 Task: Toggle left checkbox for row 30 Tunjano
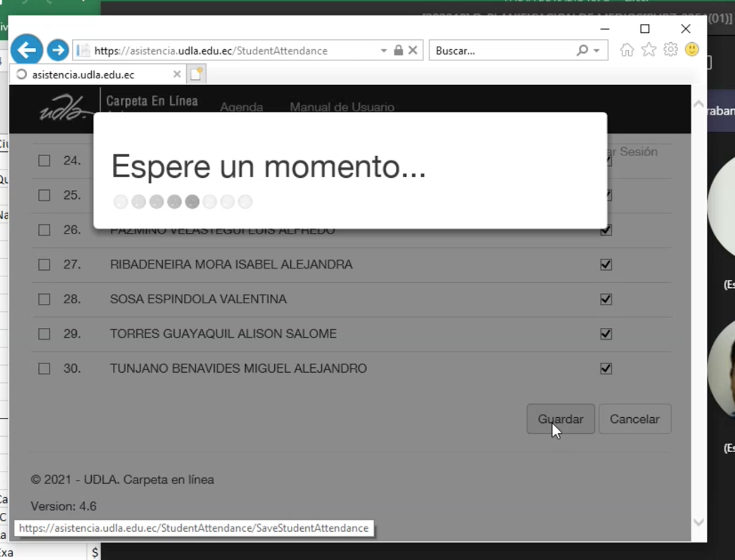pyautogui.click(x=44, y=369)
